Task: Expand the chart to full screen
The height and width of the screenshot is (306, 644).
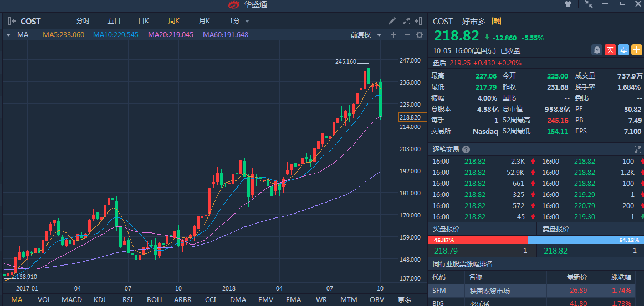Action: pos(406,21)
